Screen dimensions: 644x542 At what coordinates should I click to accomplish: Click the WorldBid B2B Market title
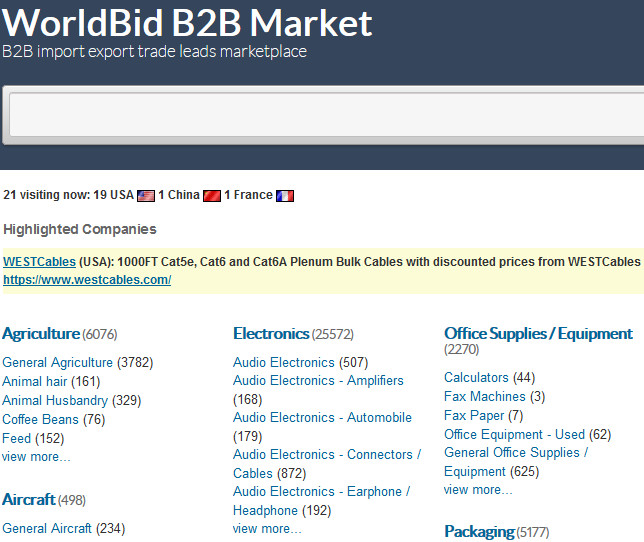(x=187, y=23)
